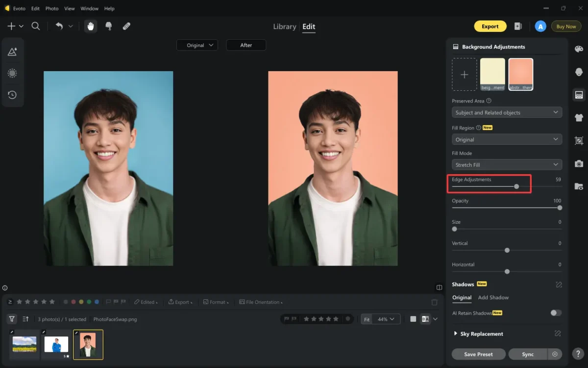Image resolution: width=588 pixels, height=368 pixels.
Task: Open preset options circle beside Sync
Action: (555, 354)
